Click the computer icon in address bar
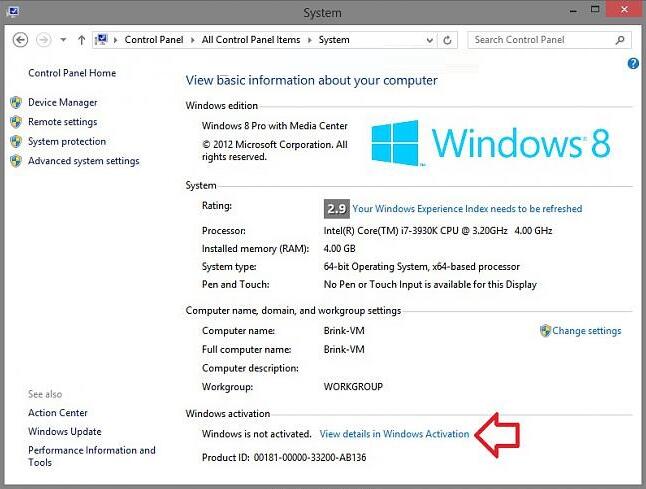This screenshot has height=489, width=646. 101,40
